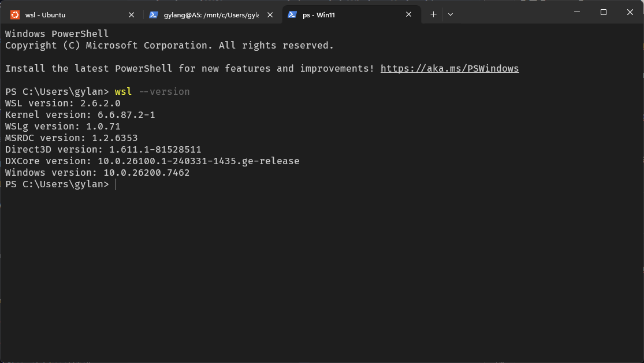The width and height of the screenshot is (644, 363).
Task: Click the yellow wsl command text
Action: pos(124,92)
